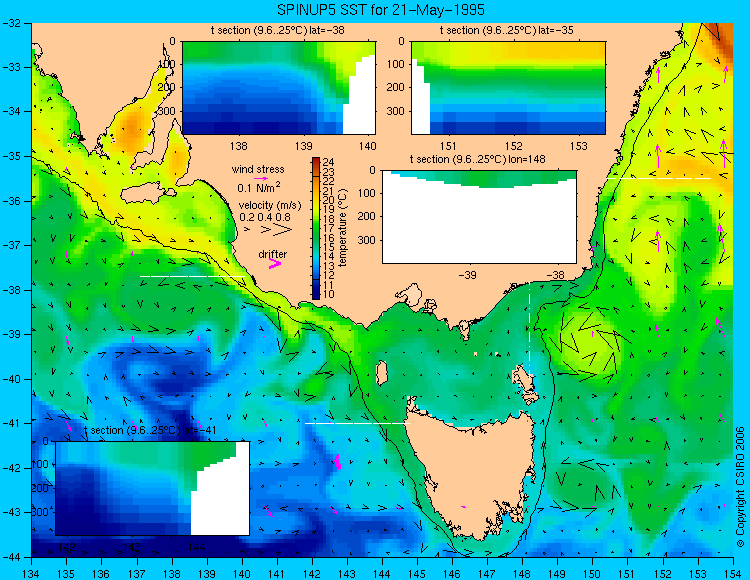Click the 147 longitude label on bottom axis
750x580 pixels.
(487, 573)
